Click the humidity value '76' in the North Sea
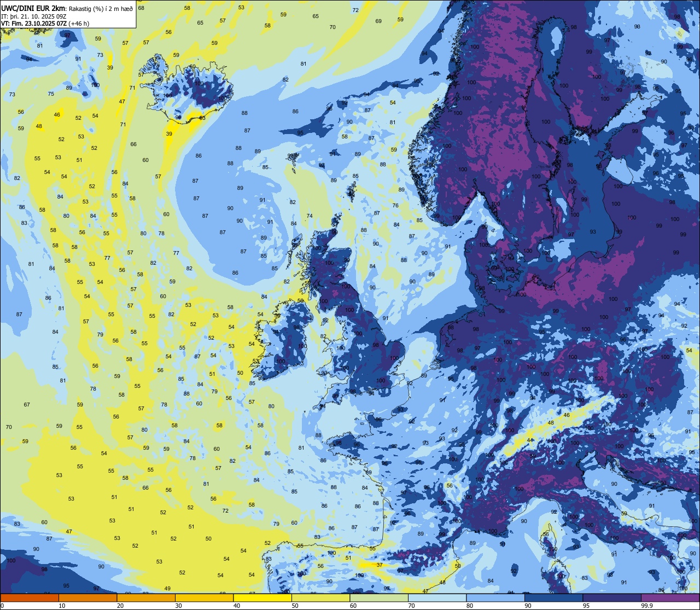 pyautogui.click(x=395, y=205)
